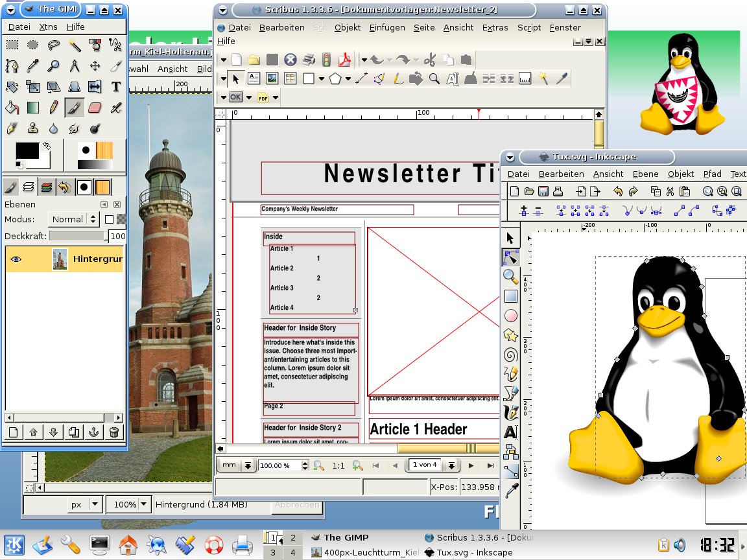Switch to virtual desktop 2 pager
The image size is (747, 560).
pos(293,537)
